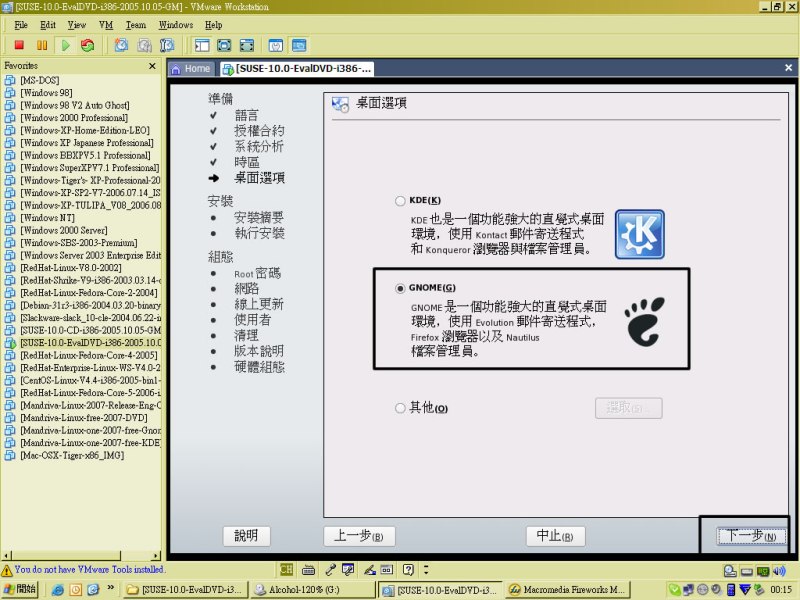Expand the quick launch overflow chevron

[111, 588]
